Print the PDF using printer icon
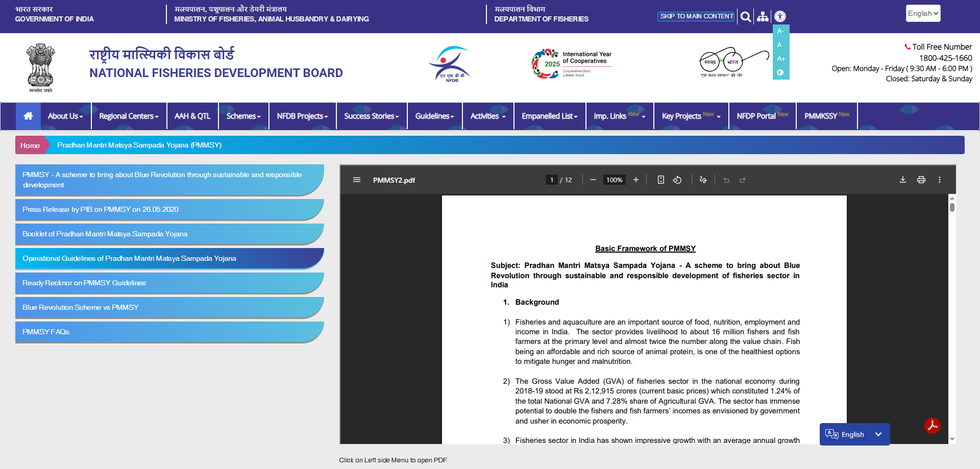The width and height of the screenshot is (980, 469). click(921, 180)
